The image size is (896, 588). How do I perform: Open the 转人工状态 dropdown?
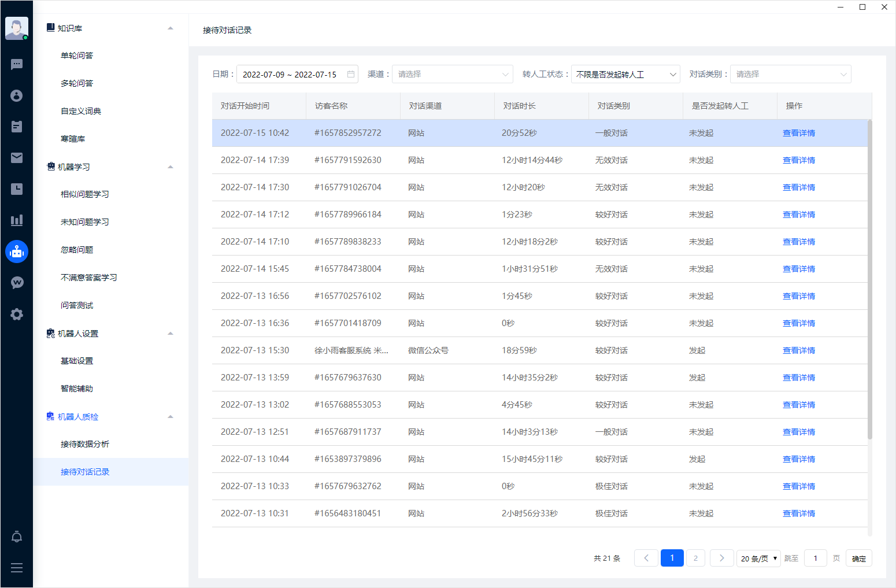point(625,74)
